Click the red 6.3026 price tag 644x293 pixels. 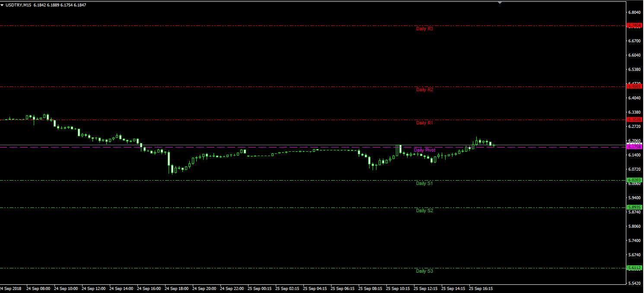pos(634,120)
